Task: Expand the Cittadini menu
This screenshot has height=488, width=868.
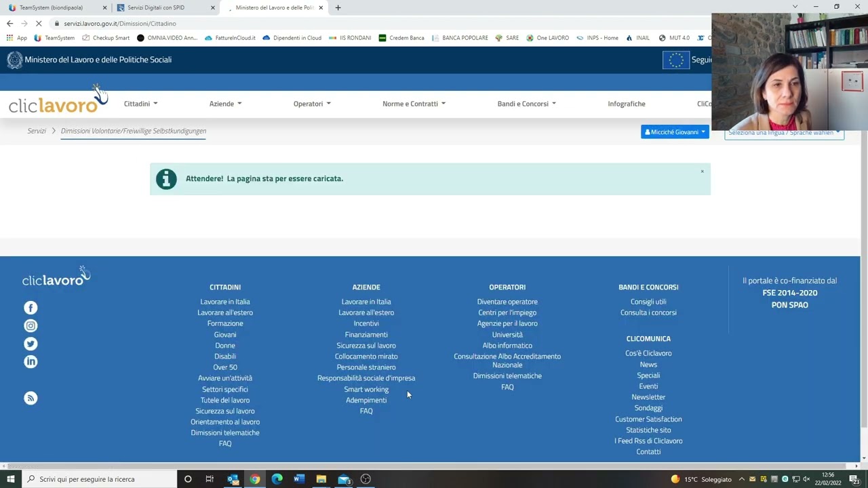Action: tap(140, 104)
